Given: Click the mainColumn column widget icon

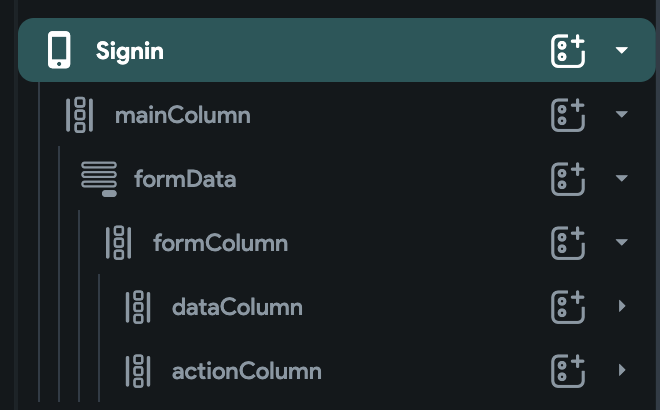Looking at the screenshot, I should pos(79,115).
